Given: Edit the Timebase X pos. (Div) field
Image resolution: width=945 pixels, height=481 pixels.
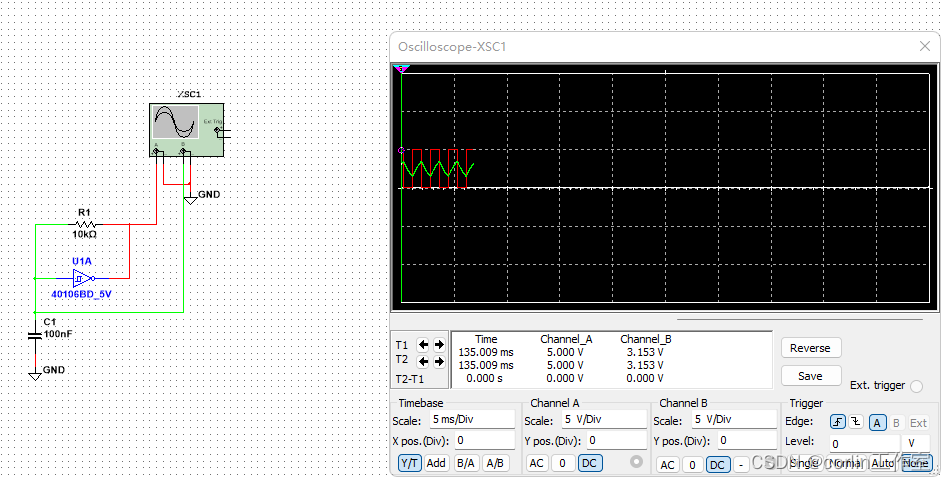Looking at the screenshot, I should [485, 440].
